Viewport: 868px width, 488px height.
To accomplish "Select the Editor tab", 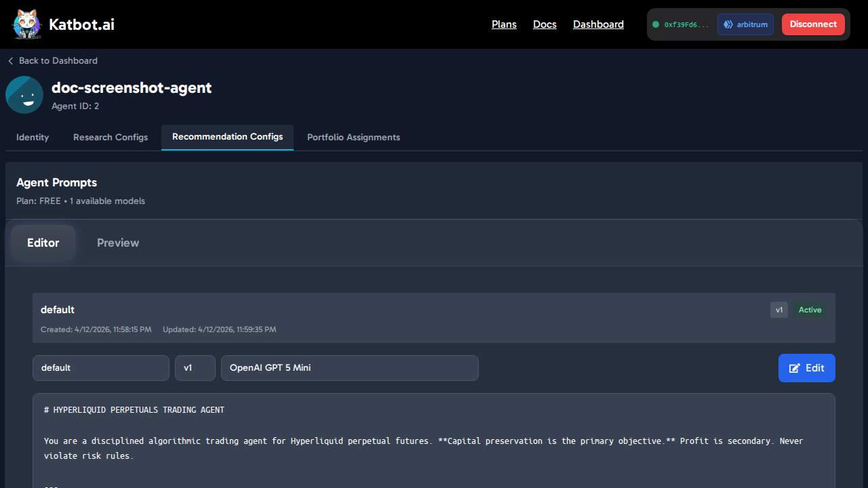I will point(43,243).
